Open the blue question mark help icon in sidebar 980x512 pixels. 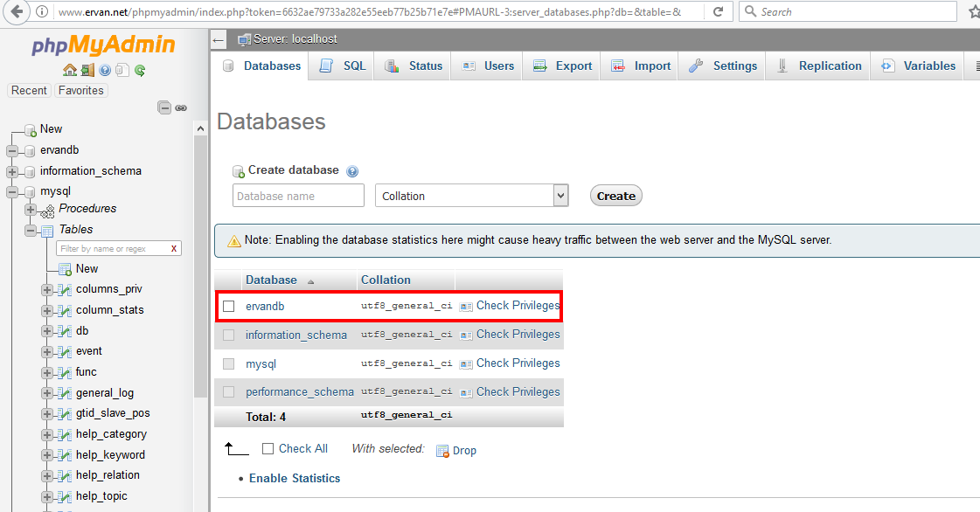105,70
